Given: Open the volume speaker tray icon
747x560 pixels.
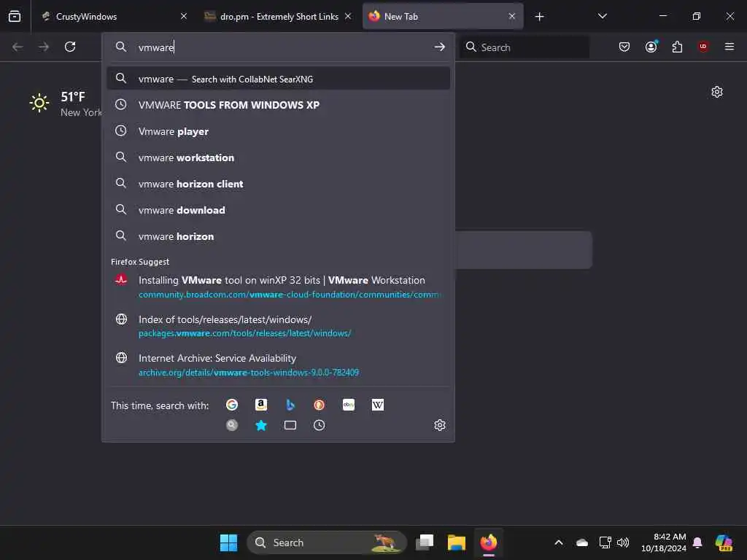Looking at the screenshot, I should pos(623,542).
